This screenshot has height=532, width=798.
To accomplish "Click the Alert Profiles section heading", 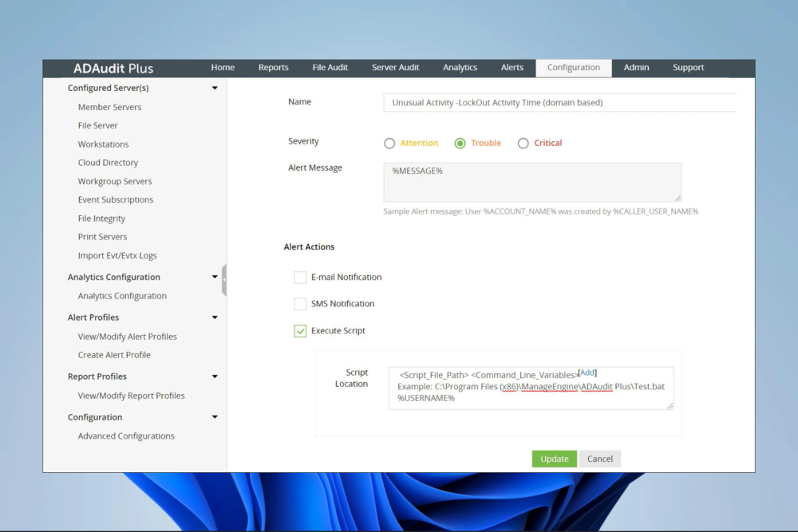I will [93, 317].
